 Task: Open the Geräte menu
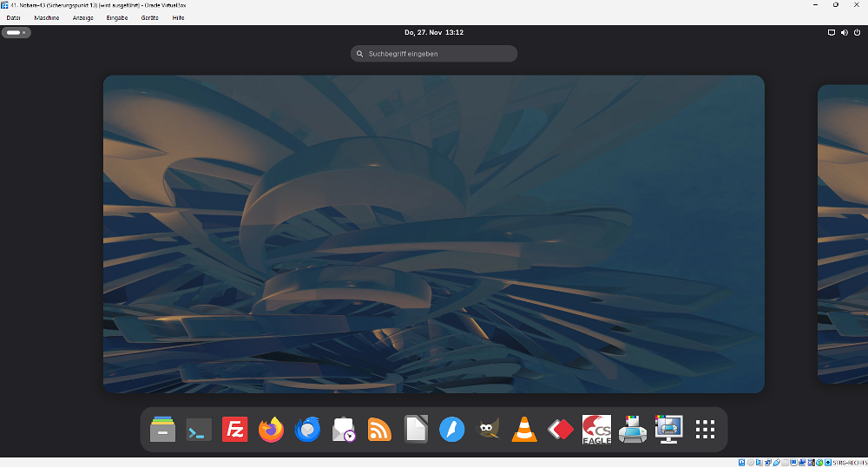(x=149, y=17)
